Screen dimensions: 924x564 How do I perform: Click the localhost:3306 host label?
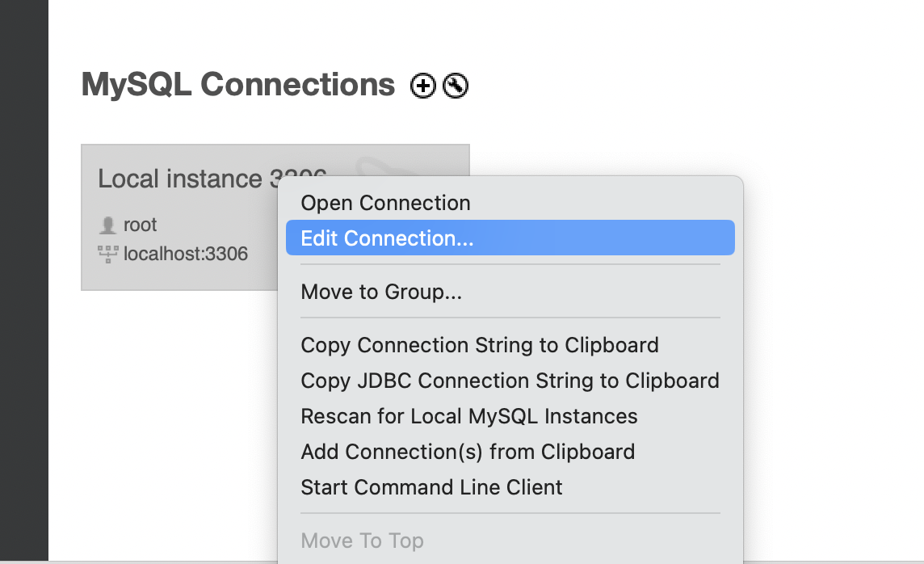[186, 254]
